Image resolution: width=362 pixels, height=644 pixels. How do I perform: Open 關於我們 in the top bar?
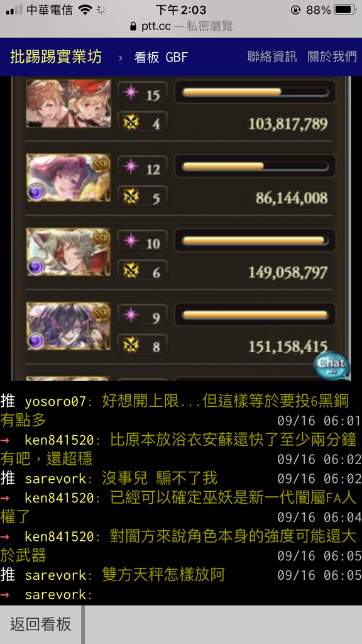[332, 56]
